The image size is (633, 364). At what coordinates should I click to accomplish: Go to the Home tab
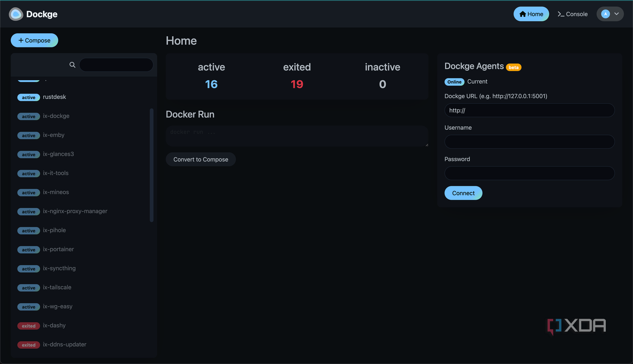point(531,14)
